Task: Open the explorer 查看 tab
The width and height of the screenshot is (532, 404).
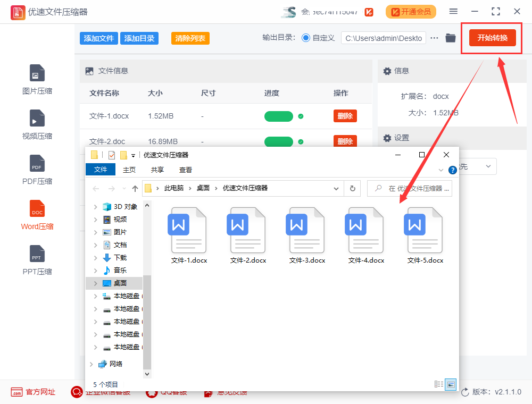Action: [x=185, y=170]
